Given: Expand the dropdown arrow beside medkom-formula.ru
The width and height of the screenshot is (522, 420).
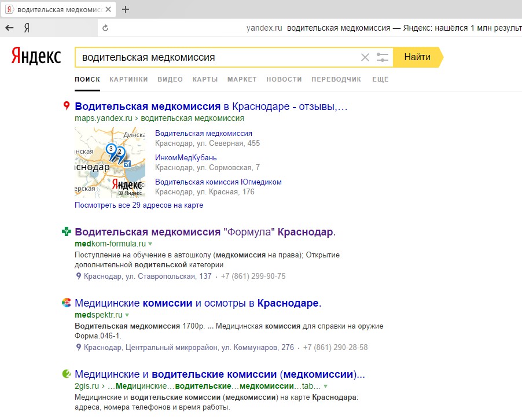Looking at the screenshot, I should (x=150, y=244).
